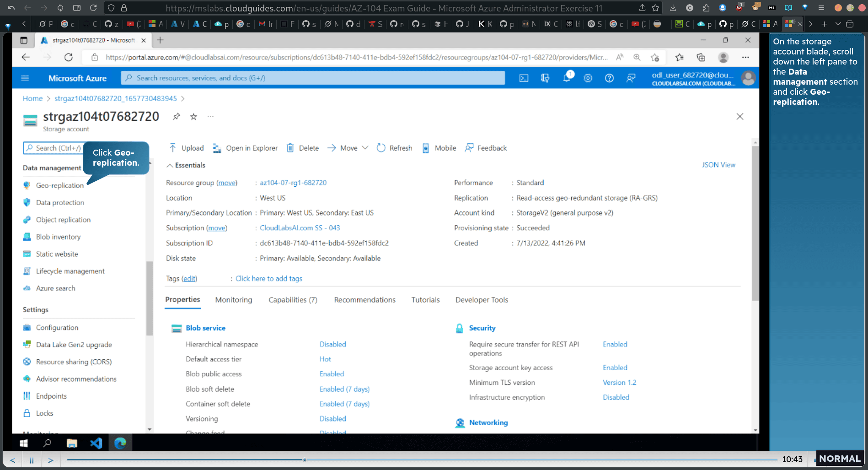This screenshot has height=470, width=868.
Task: Click strgaz104t07682720_1657730483945 breadcrumb
Action: click(115, 98)
